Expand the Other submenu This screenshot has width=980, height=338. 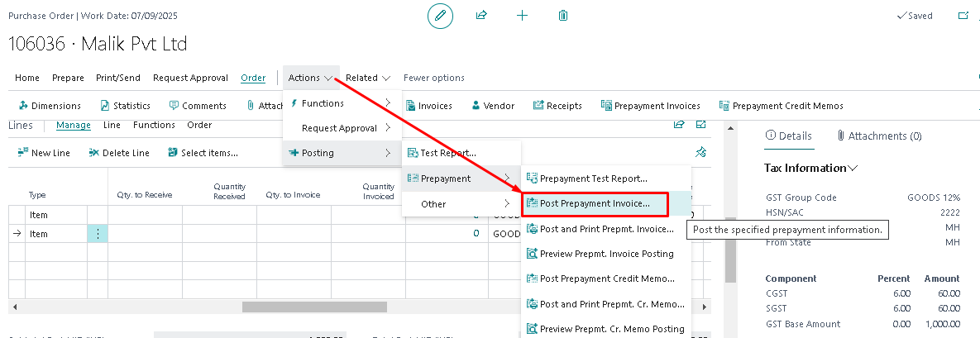[461, 204]
